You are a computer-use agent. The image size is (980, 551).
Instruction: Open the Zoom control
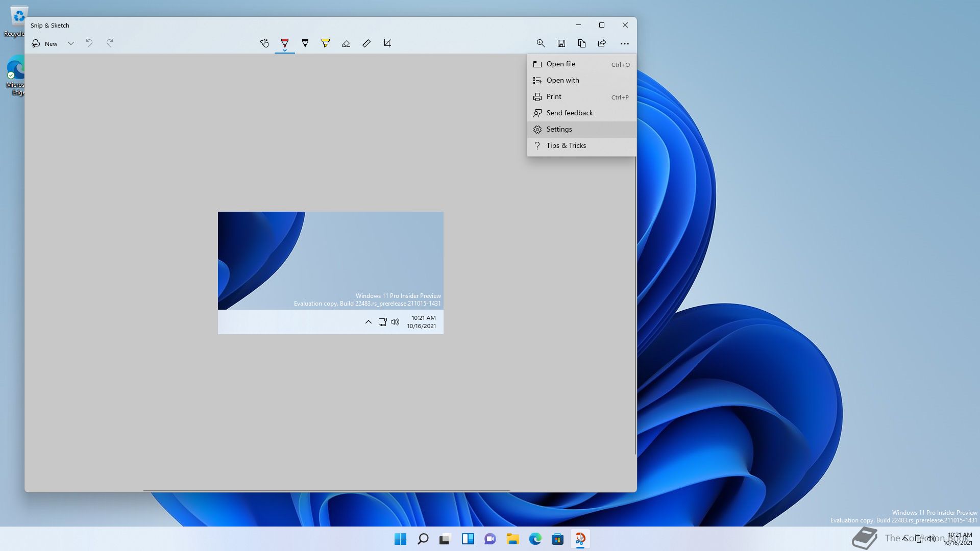(541, 43)
